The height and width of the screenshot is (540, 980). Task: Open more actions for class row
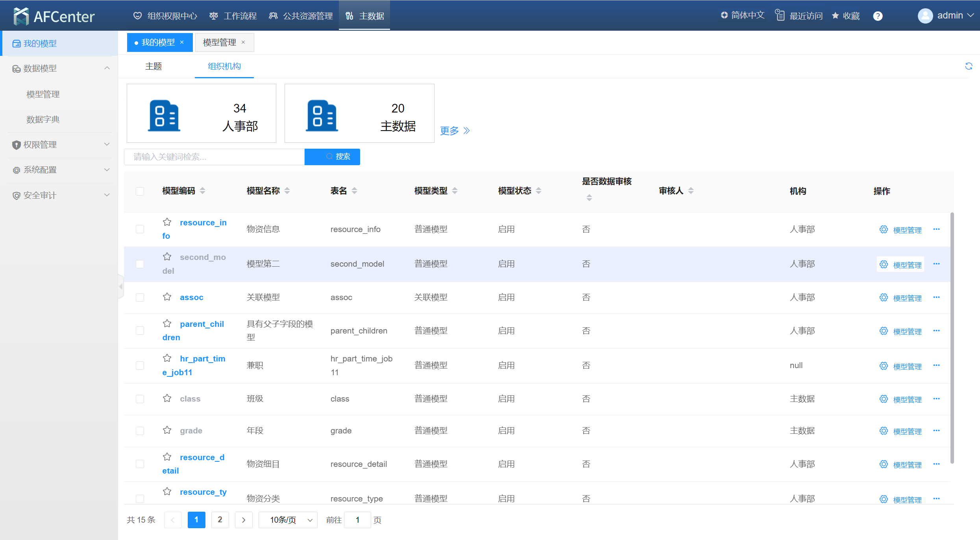[x=936, y=399]
